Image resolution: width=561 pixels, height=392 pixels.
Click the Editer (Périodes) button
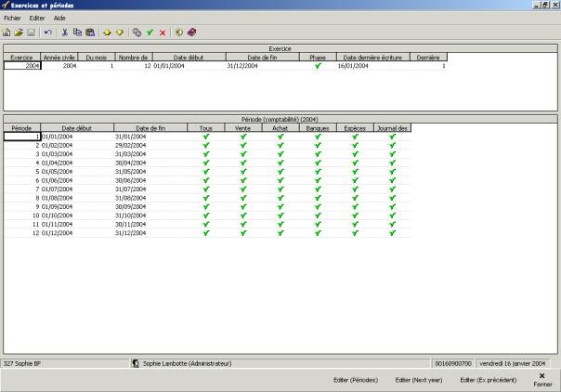pyautogui.click(x=353, y=380)
